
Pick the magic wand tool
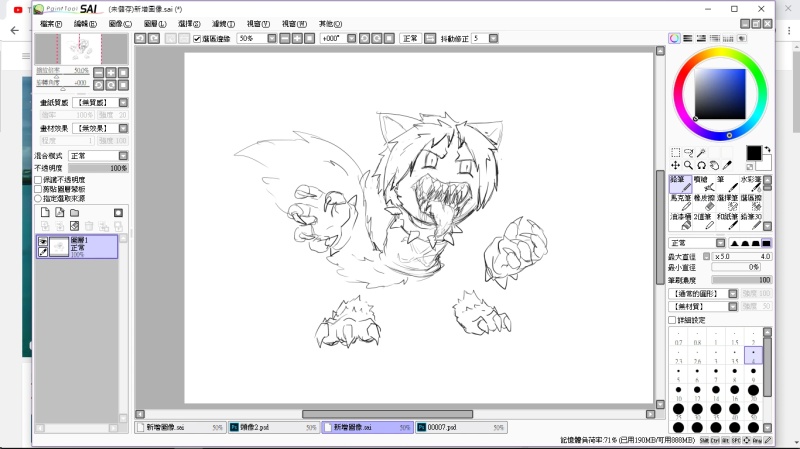(x=701, y=153)
